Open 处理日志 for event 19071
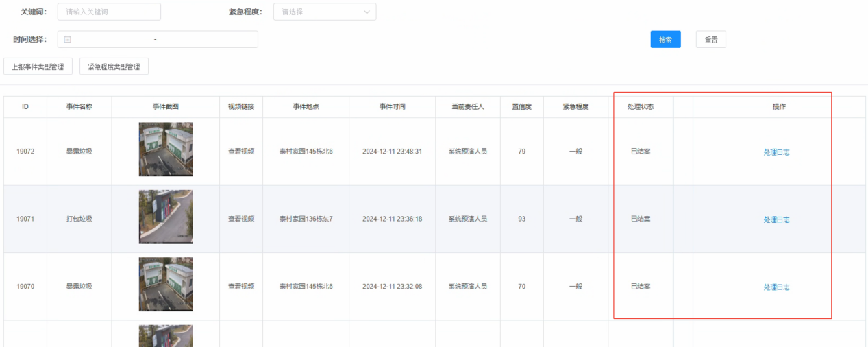Image resolution: width=868 pixels, height=347 pixels. [776, 219]
